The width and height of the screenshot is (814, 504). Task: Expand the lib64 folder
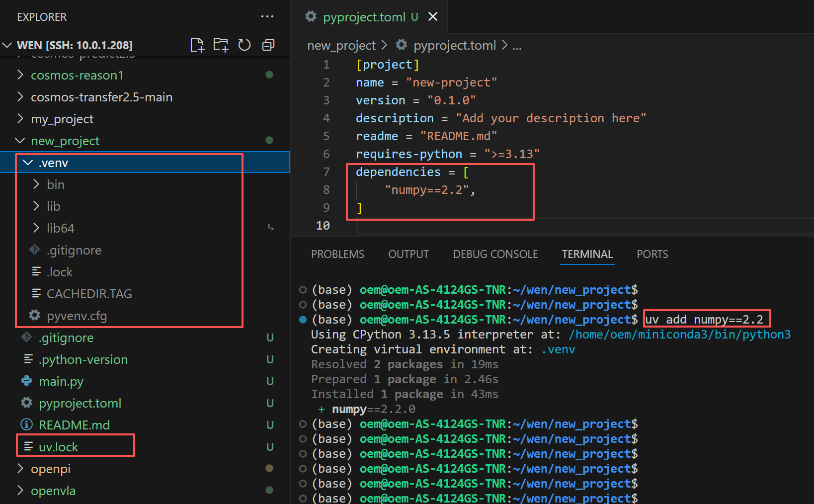coord(36,228)
